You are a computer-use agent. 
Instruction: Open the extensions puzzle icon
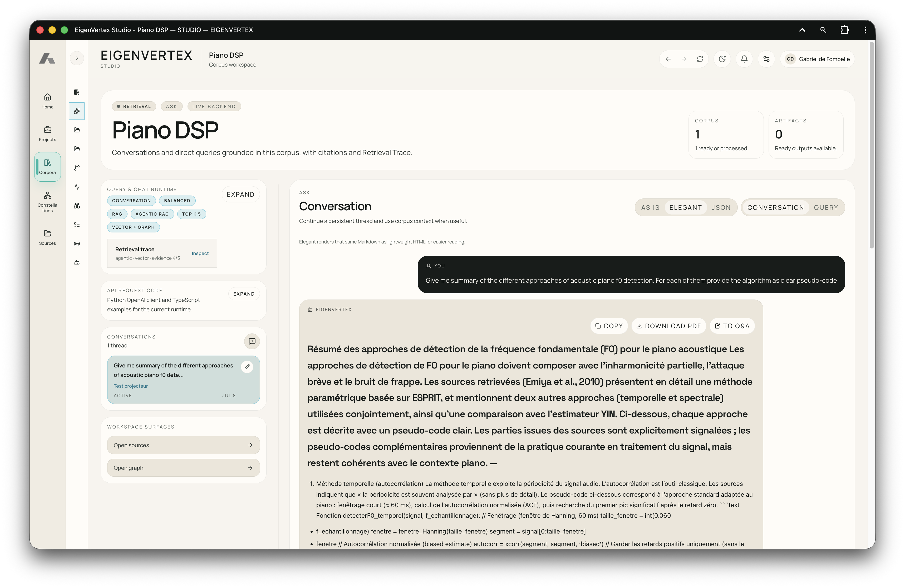coord(844,30)
